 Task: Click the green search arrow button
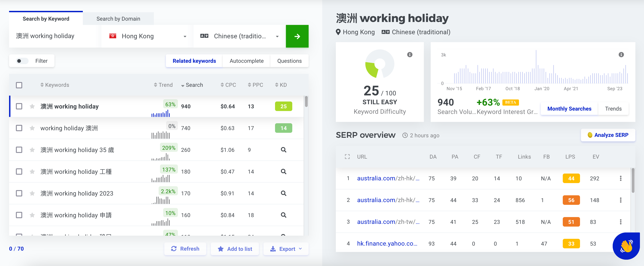[297, 36]
